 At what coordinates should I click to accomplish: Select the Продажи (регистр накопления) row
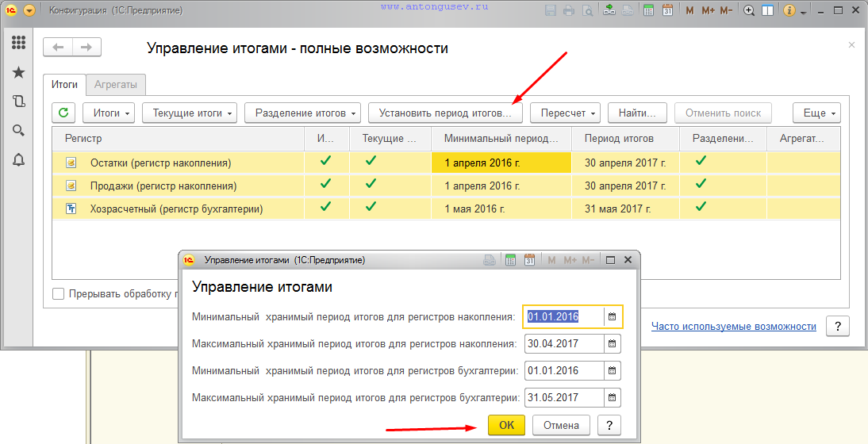click(x=446, y=186)
